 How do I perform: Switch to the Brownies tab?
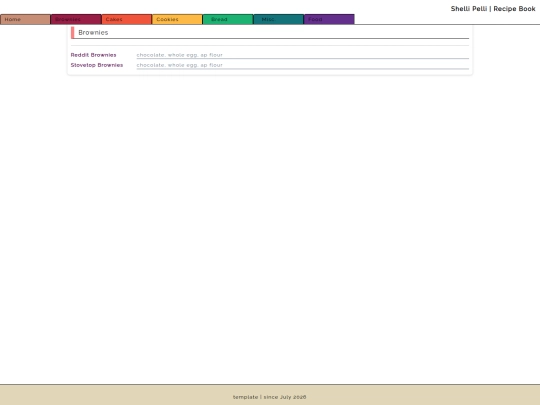(x=76, y=19)
